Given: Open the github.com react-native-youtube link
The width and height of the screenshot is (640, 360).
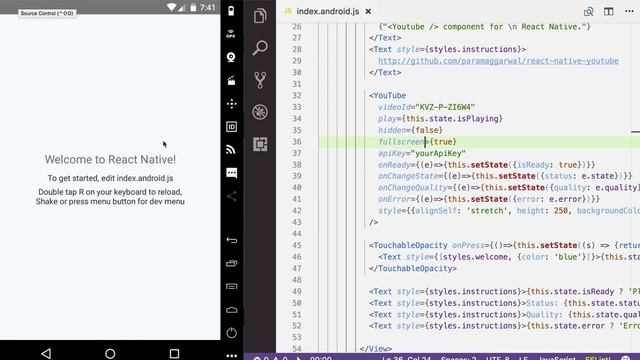Looking at the screenshot, I should [x=498, y=61].
